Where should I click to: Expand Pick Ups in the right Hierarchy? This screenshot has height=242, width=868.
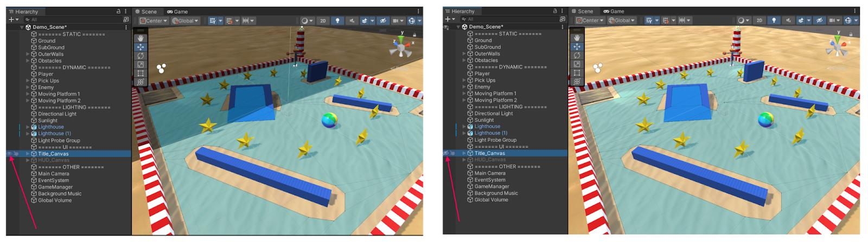pyautogui.click(x=464, y=80)
